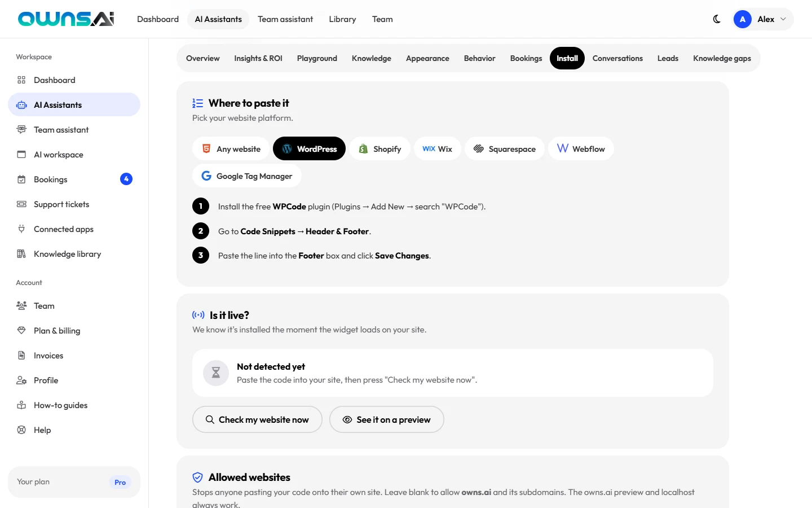The width and height of the screenshot is (812, 508).
Task: Open Dashboard in the top navigation
Action: pyautogui.click(x=158, y=19)
